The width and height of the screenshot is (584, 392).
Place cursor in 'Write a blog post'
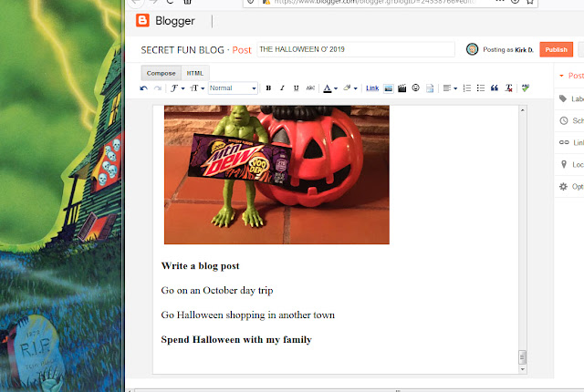click(x=200, y=266)
